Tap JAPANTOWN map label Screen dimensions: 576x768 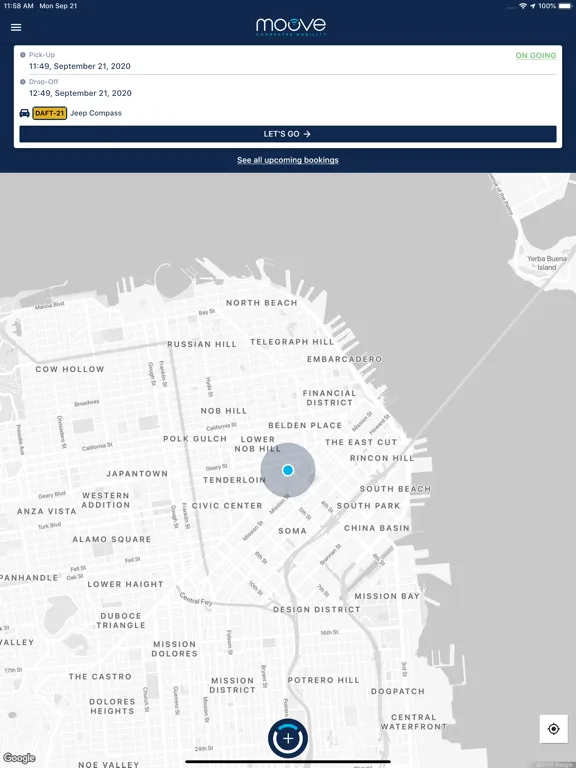coord(137,474)
